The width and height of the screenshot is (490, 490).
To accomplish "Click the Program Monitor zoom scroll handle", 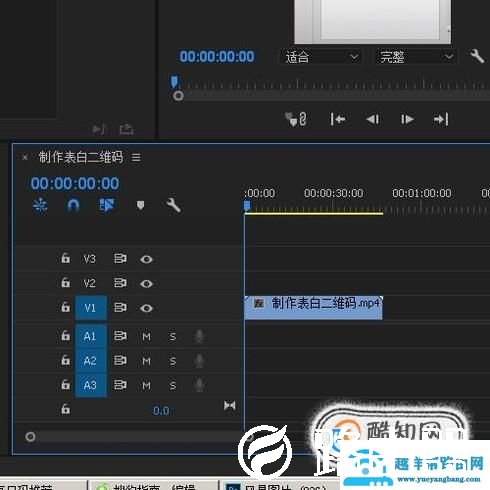I will tap(178, 96).
